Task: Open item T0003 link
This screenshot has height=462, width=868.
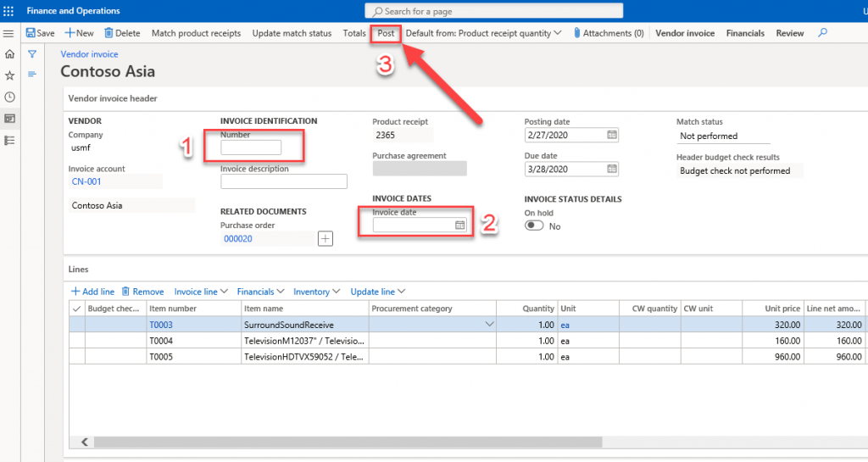Action: 161,325
